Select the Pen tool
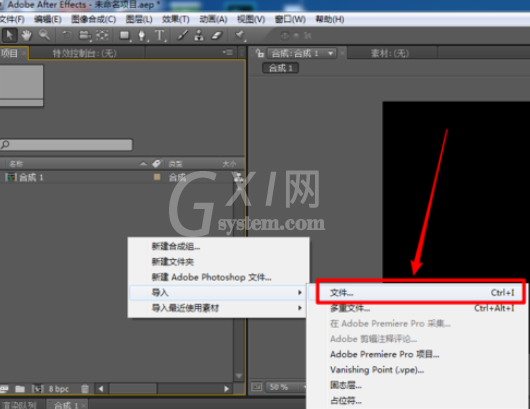The image size is (530, 409). (x=142, y=35)
